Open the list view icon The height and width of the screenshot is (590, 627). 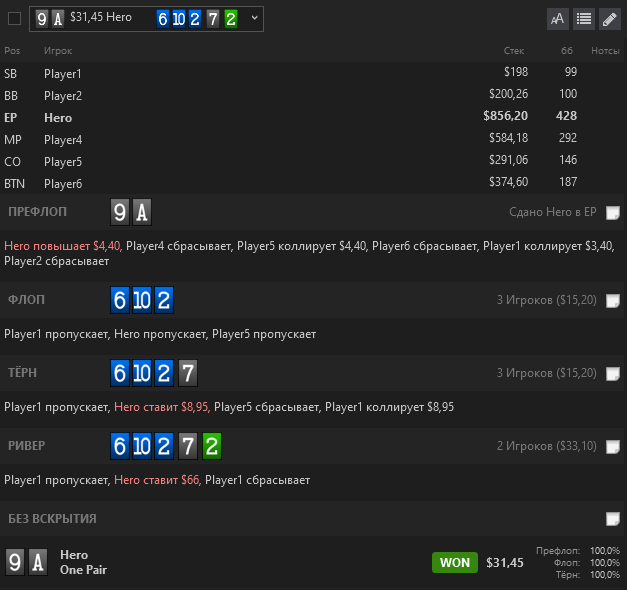[x=584, y=19]
